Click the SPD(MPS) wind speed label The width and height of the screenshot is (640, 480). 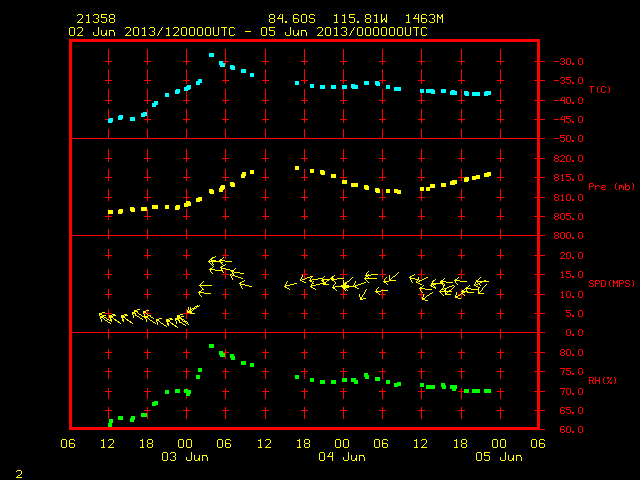pos(611,283)
